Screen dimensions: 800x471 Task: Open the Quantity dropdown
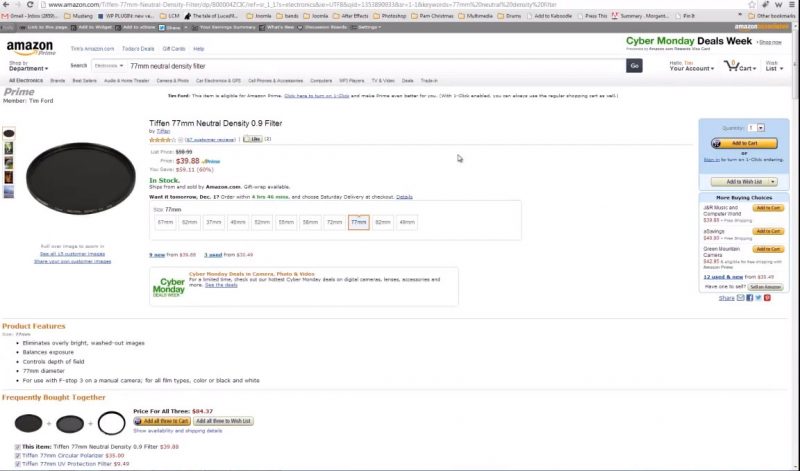point(760,128)
